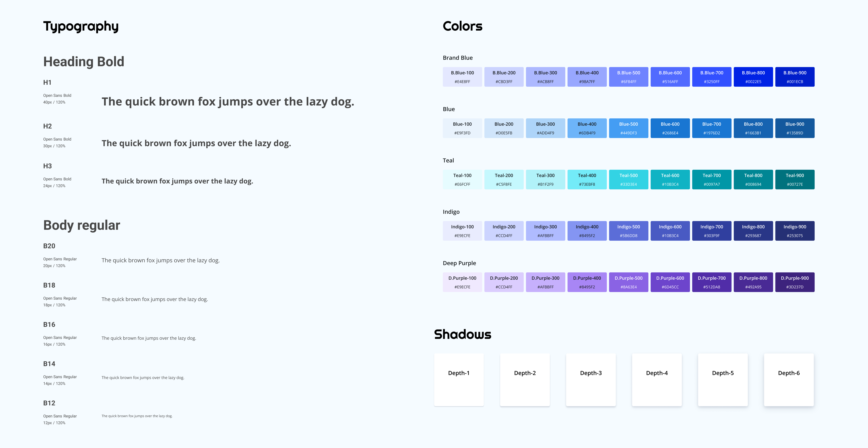
Task: Select the Teal-900 color swatch
Action: [x=795, y=179]
